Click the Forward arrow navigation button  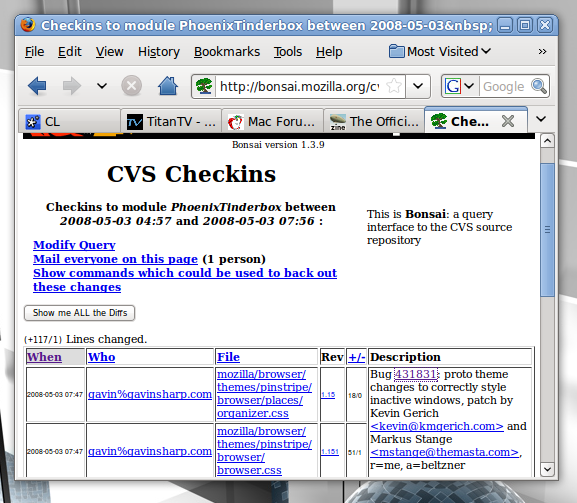tap(71, 86)
